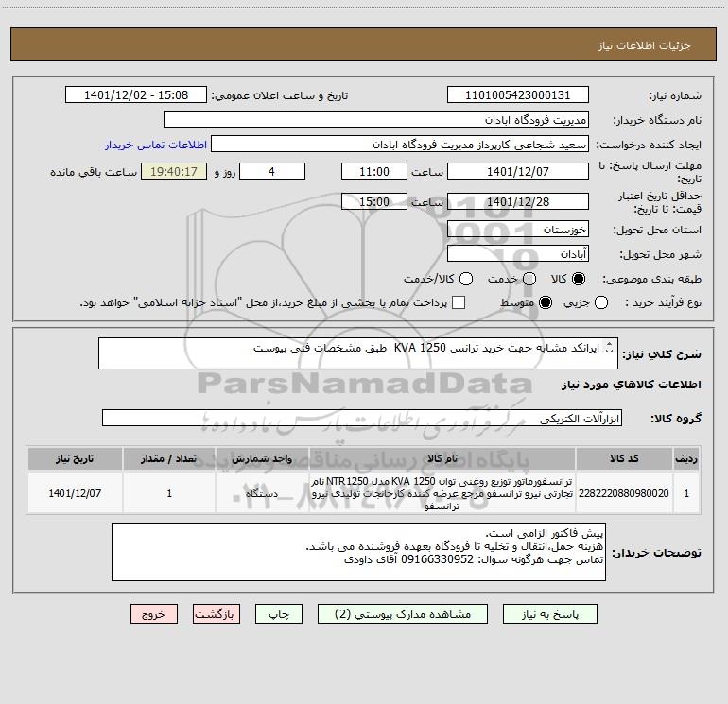Click the توضیحات خریدار label

coord(656,553)
